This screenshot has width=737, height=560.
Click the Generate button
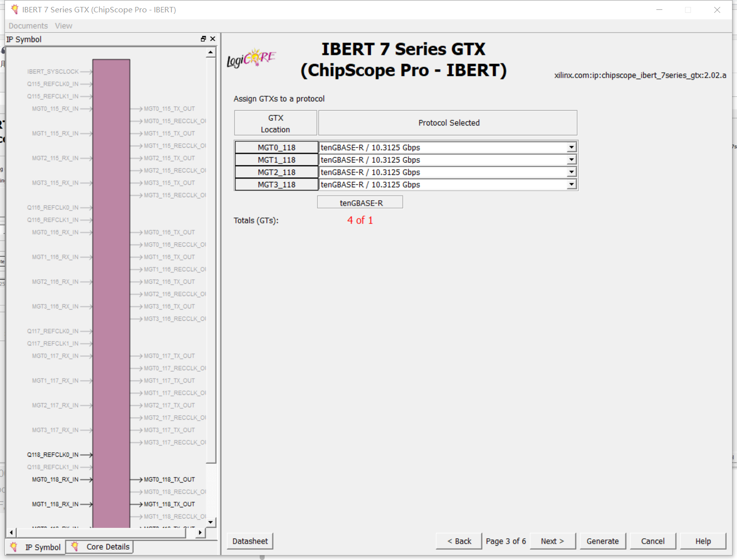tap(602, 541)
